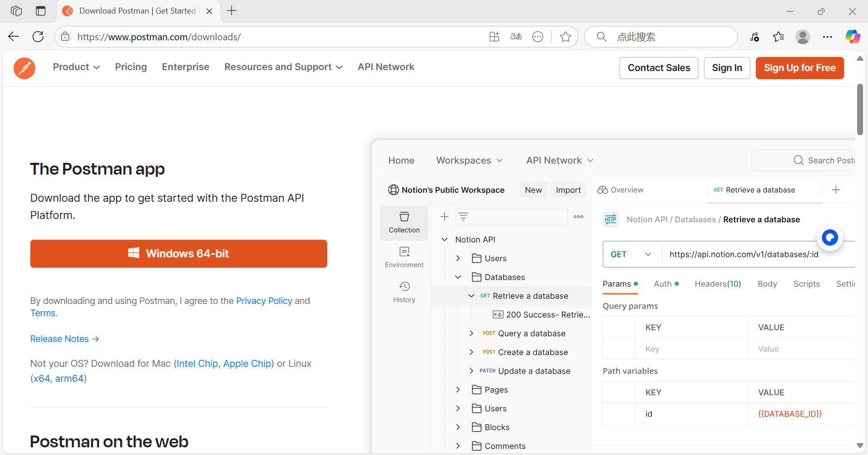
Task: Reload the page with refresh icon
Action: click(x=38, y=37)
